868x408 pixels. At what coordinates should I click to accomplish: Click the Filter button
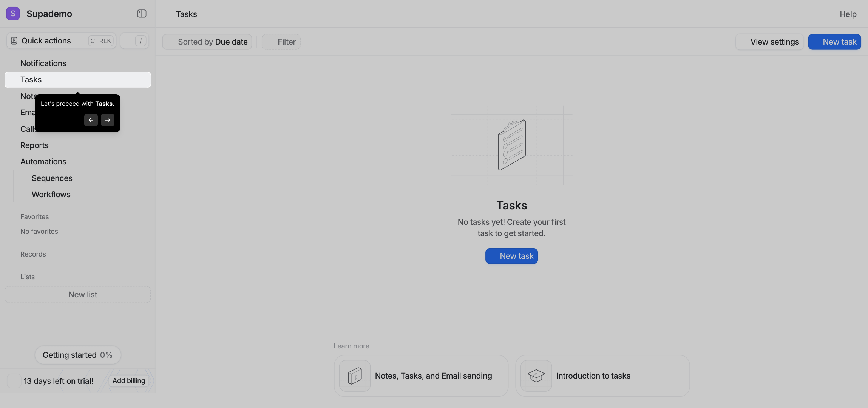(281, 42)
